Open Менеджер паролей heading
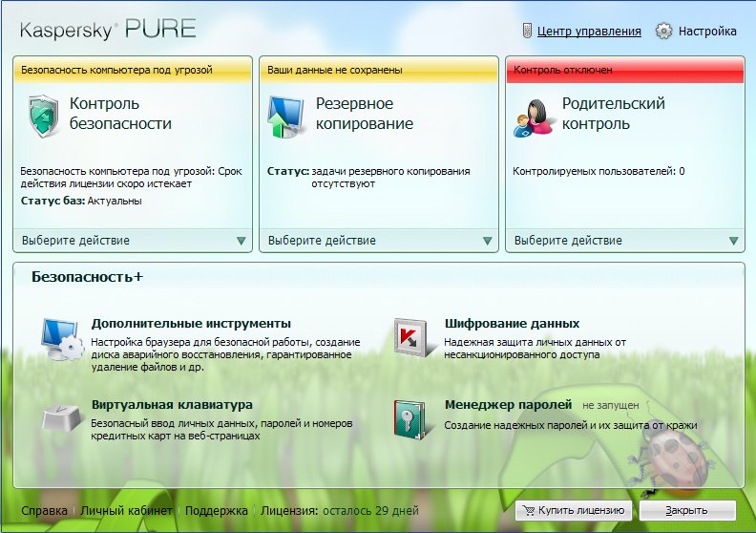The image size is (756, 533). (508, 404)
